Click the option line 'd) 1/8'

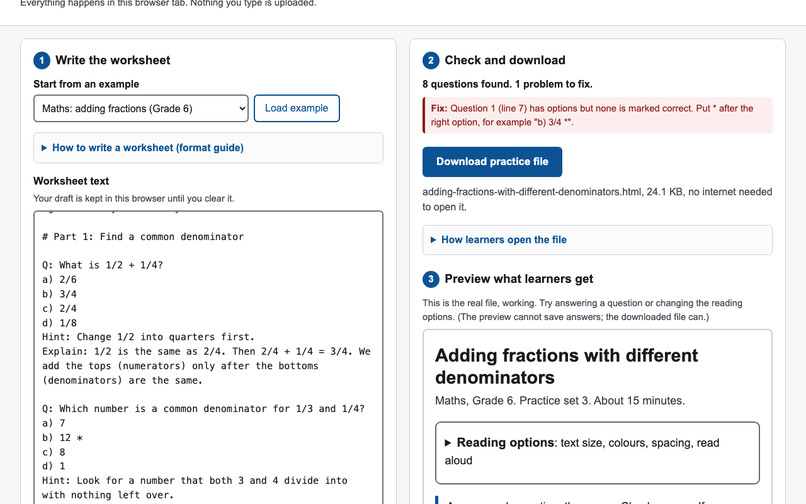click(x=59, y=323)
